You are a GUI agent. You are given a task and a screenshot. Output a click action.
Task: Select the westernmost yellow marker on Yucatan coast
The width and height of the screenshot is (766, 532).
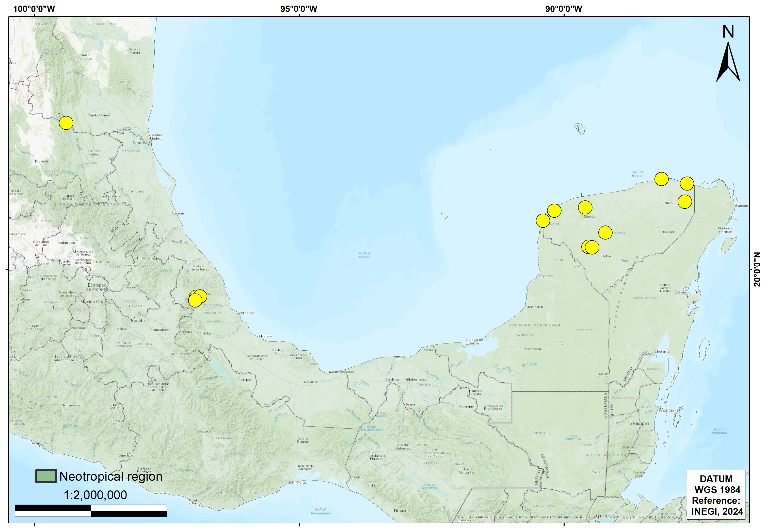coord(543,221)
